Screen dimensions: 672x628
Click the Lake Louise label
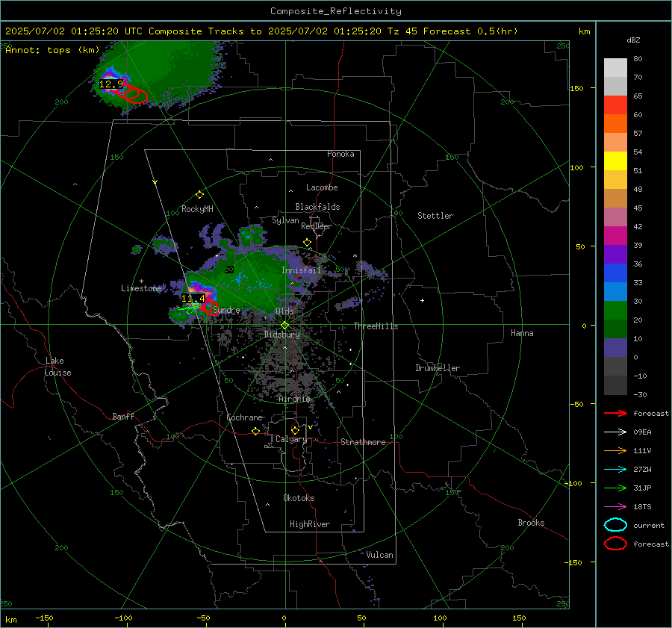(x=58, y=367)
